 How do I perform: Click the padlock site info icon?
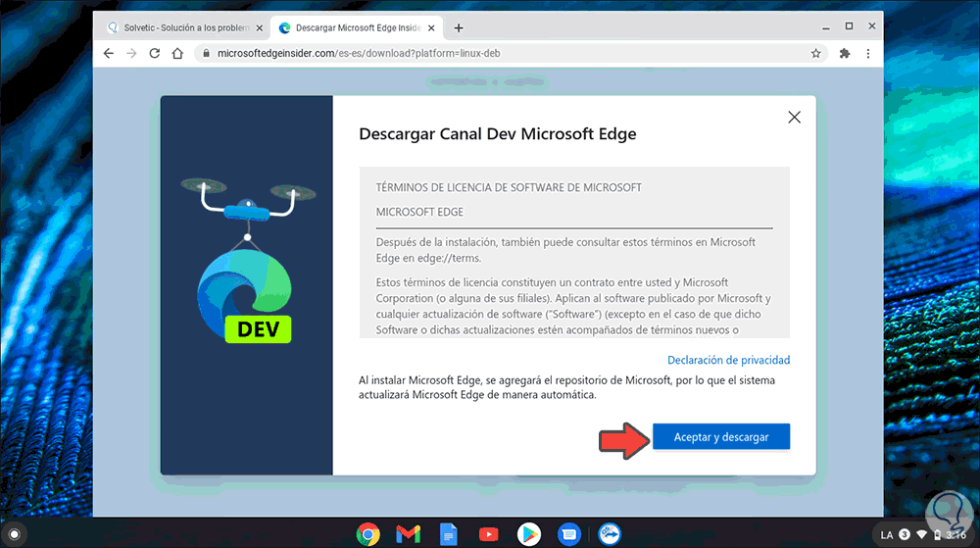[206, 54]
